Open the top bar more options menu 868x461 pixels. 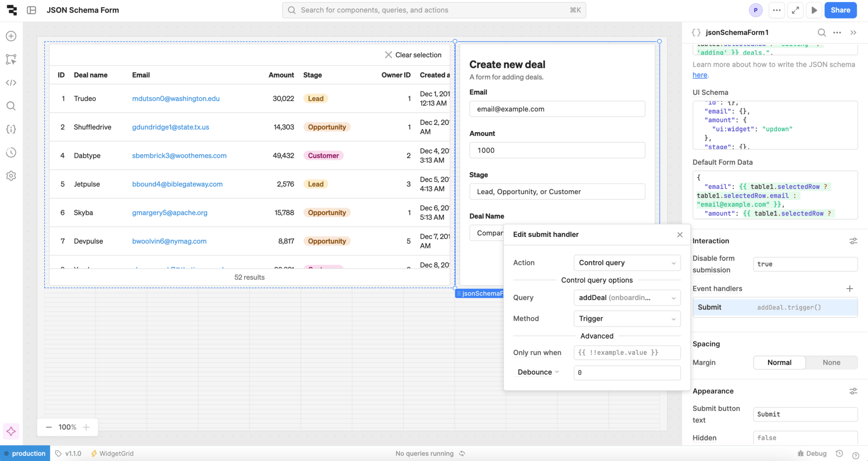776,10
